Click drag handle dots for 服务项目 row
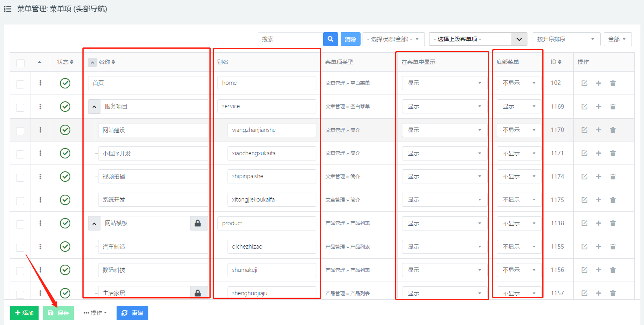644x325 pixels. 40,107
